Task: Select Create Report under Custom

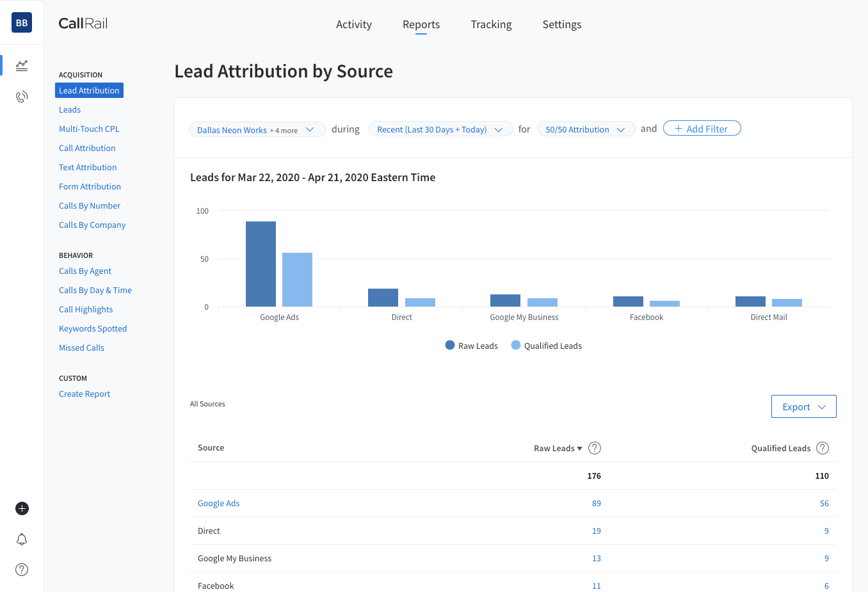Action: pos(84,393)
